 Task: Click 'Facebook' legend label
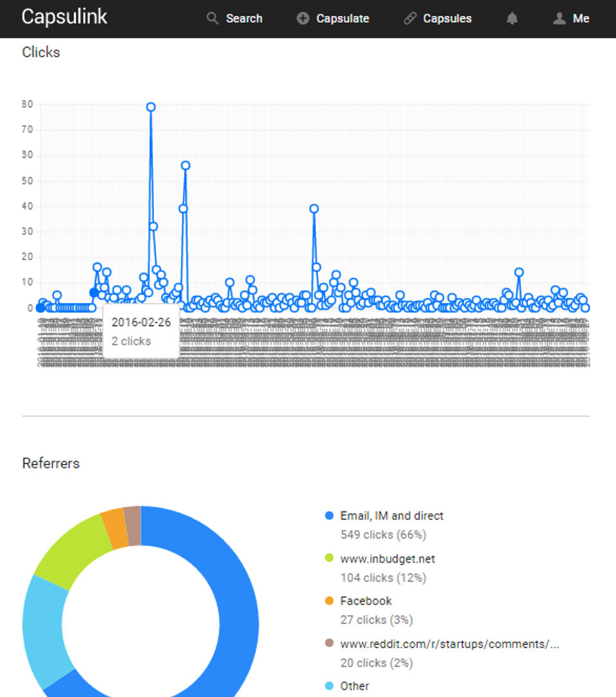coord(366,601)
